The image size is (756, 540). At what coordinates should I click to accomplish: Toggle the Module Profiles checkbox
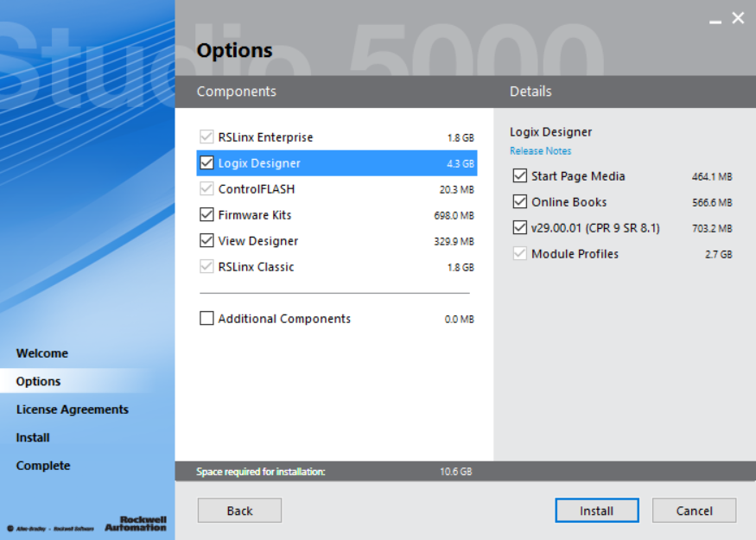click(520, 254)
